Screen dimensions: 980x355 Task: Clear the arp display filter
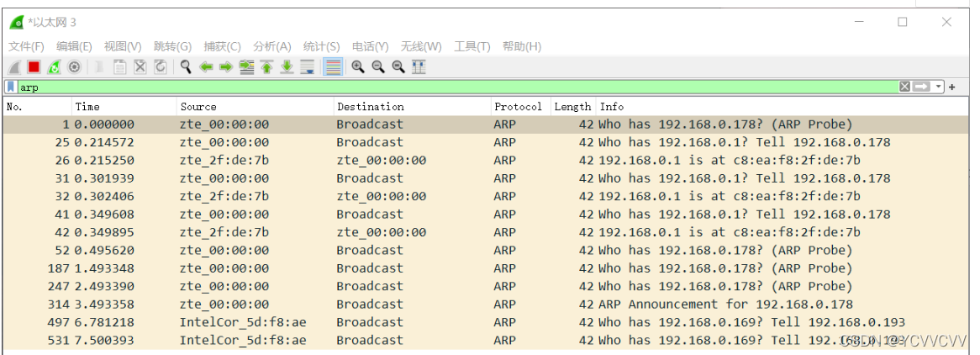click(x=904, y=87)
